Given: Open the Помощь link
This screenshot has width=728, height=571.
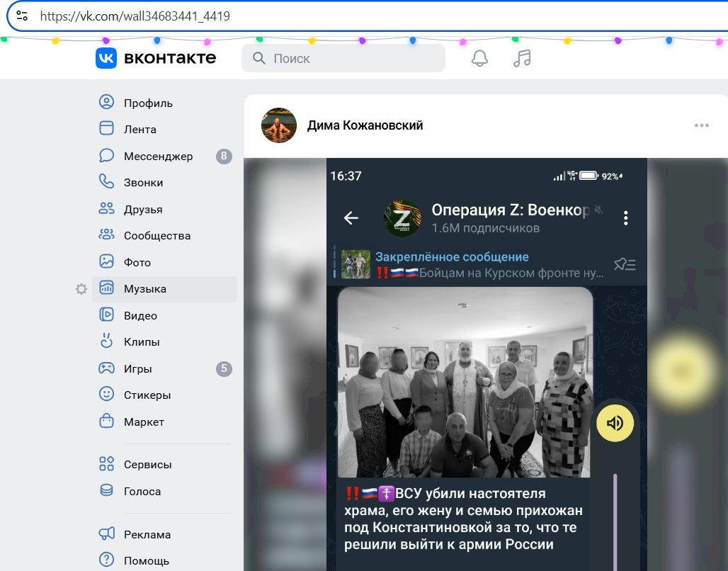Looking at the screenshot, I should pyautogui.click(x=146, y=560).
